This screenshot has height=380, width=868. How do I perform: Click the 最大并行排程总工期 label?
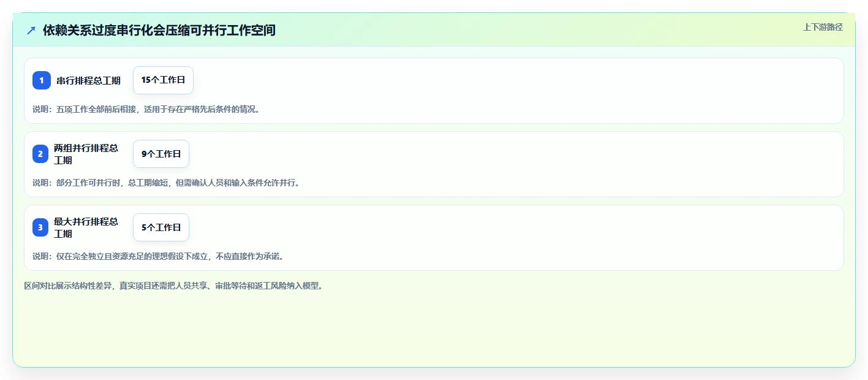[x=86, y=227]
